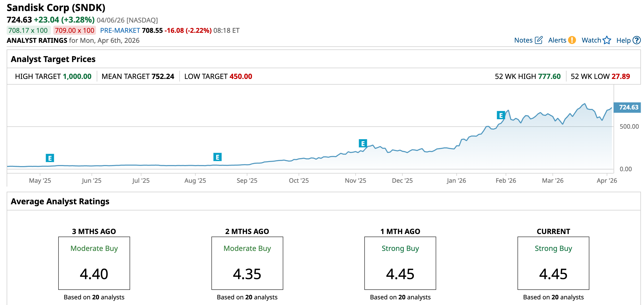The image size is (644, 305).
Task: Select the 1 MTH AGO rating box
Action: coord(400,263)
